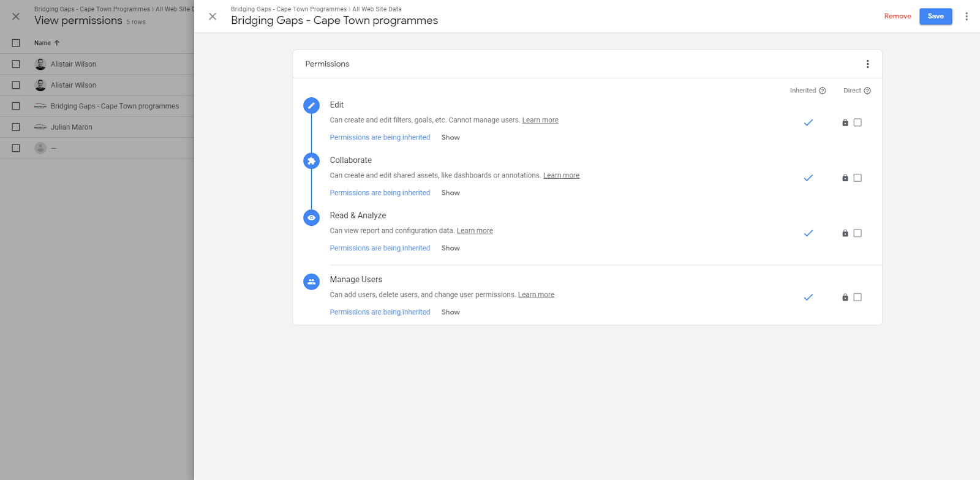Click Save button
980x480 pixels.
tap(935, 17)
